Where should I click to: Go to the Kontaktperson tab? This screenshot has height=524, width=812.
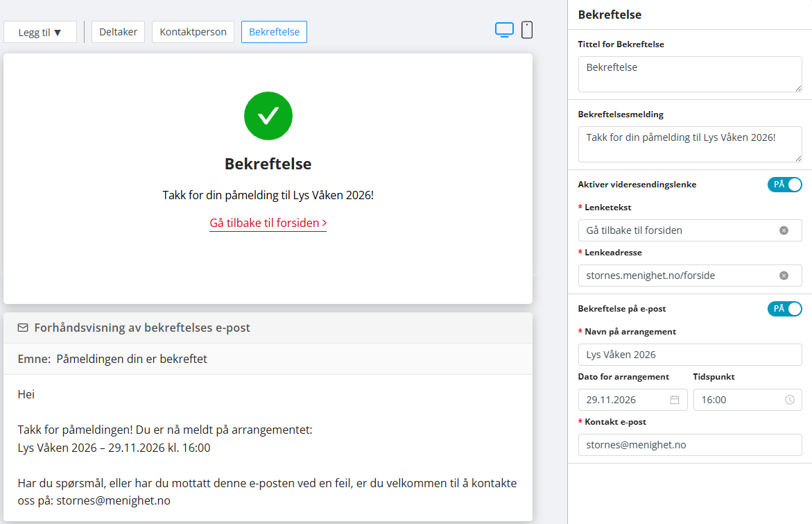click(x=193, y=32)
